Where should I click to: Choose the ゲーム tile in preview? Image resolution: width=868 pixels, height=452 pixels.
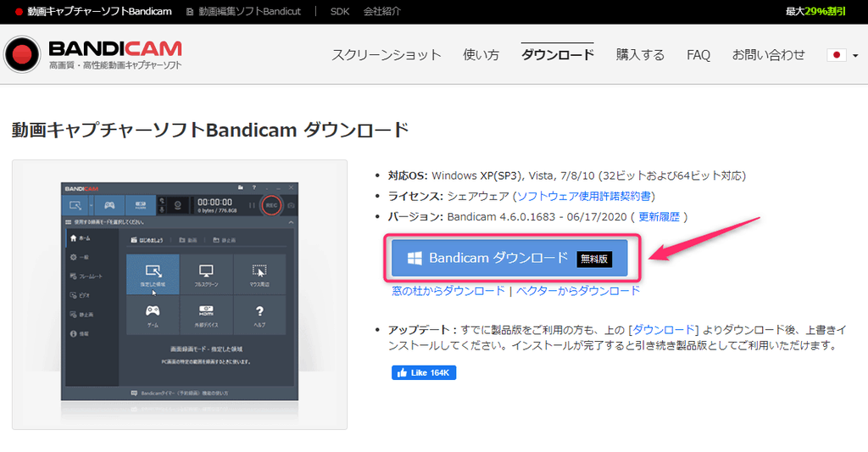153,315
